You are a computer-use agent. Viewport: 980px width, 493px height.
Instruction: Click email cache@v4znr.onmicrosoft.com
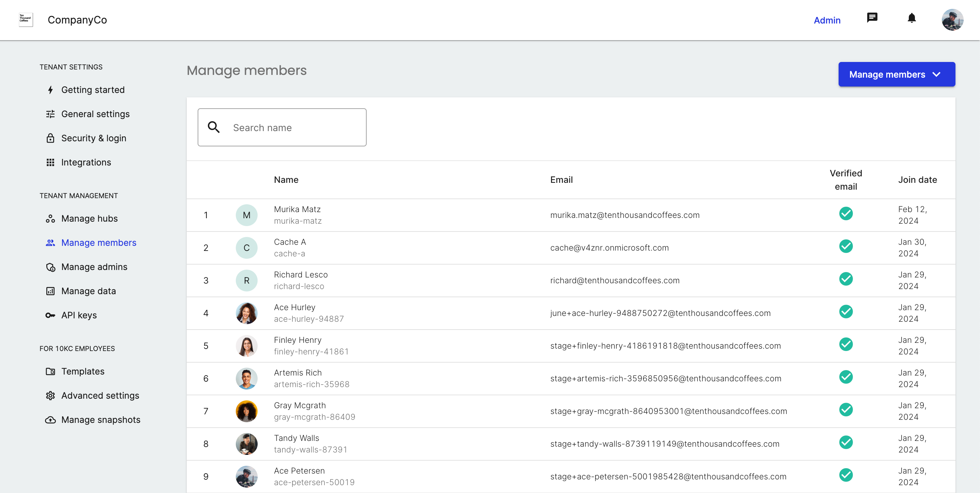(x=609, y=248)
